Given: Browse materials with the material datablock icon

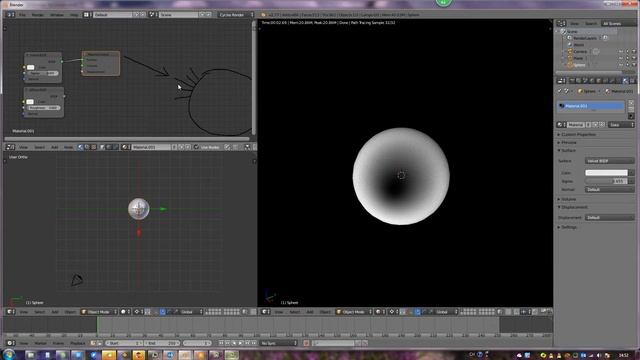Looking at the screenshot, I should point(562,125).
